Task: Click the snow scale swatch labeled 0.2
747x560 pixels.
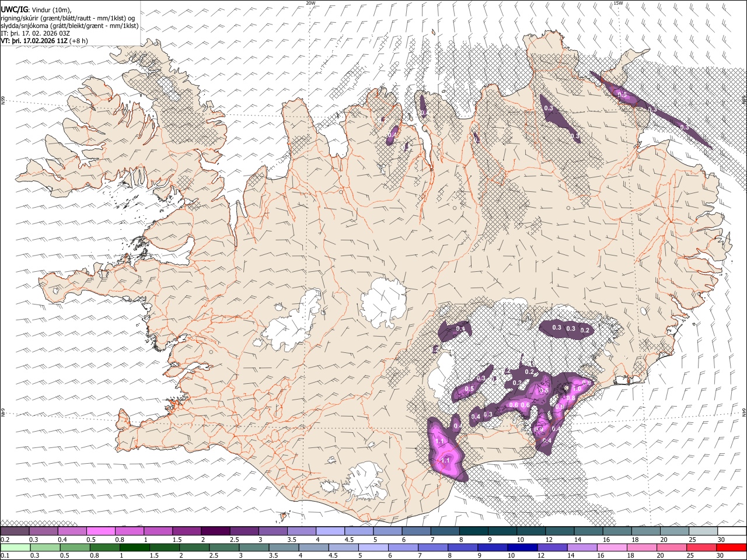Action: click(15, 531)
